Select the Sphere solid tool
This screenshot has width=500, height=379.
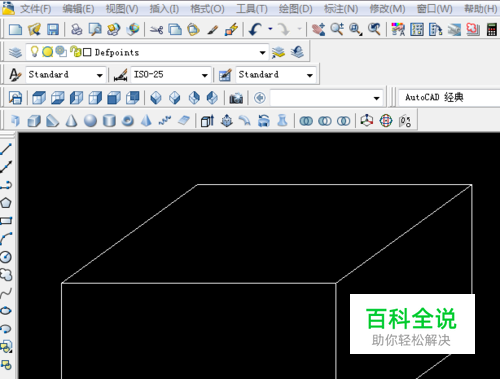click(90, 121)
